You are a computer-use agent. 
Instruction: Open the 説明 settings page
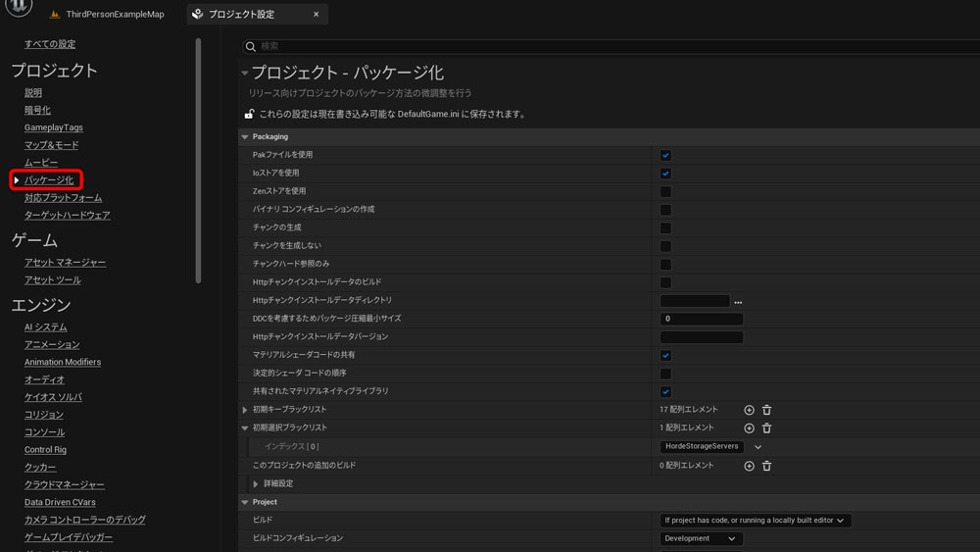click(33, 92)
